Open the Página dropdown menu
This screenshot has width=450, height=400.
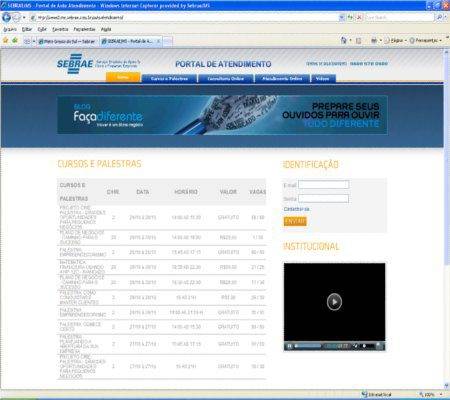coord(395,41)
